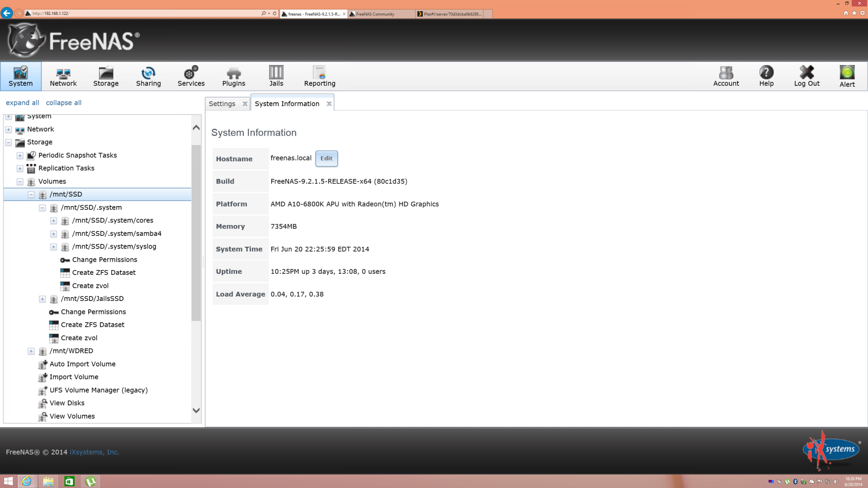This screenshot has width=868, height=488.
Task: Click tree scrollbar down arrow
Action: (x=196, y=410)
